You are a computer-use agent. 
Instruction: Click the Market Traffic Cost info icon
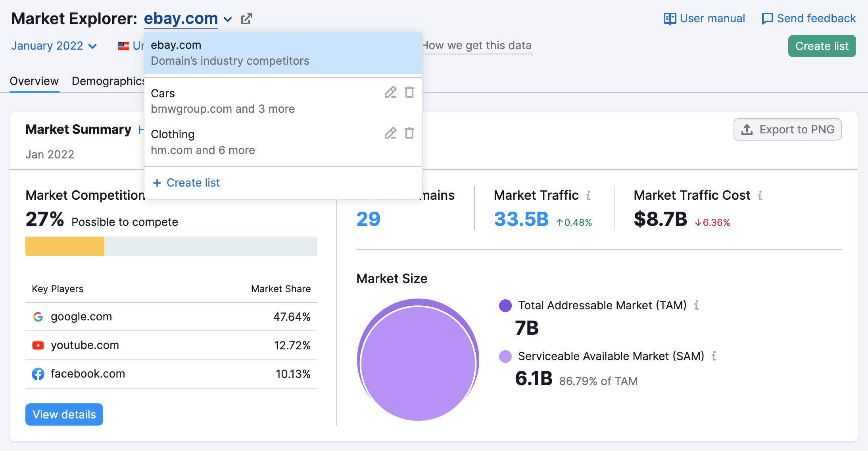pos(760,195)
